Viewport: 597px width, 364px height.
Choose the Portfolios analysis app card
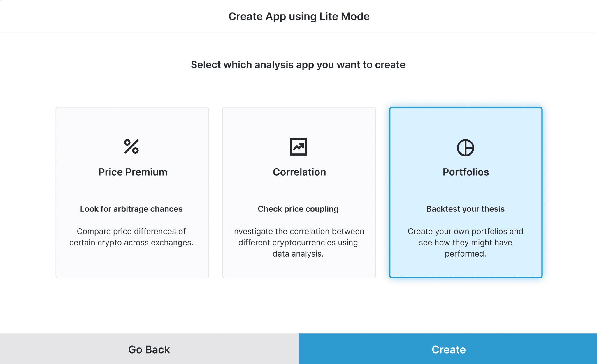point(466,192)
